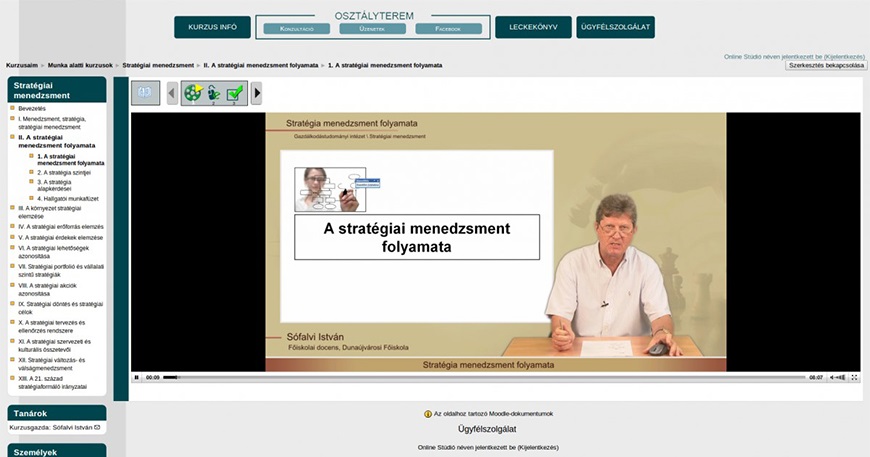Image resolution: width=870 pixels, height=457 pixels.
Task: Open chapter XI. A stratégiai szervezeti és kulturális
Action: (x=54, y=346)
